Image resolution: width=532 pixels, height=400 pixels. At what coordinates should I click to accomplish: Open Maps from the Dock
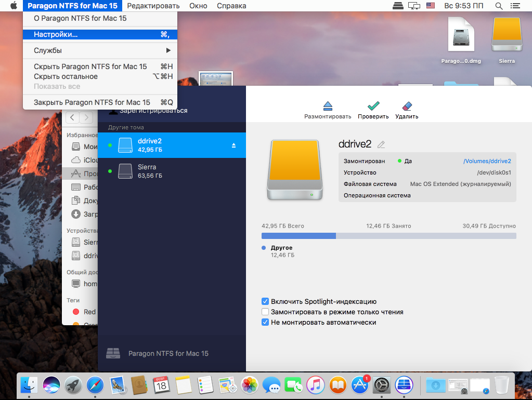tap(227, 385)
